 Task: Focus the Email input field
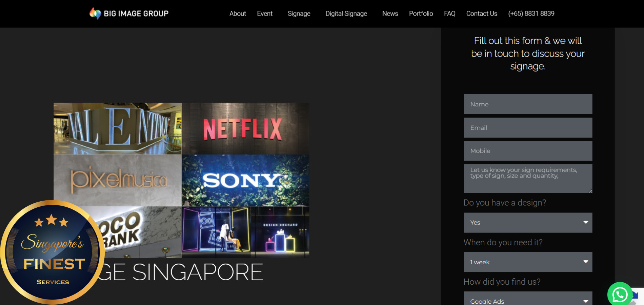527,128
